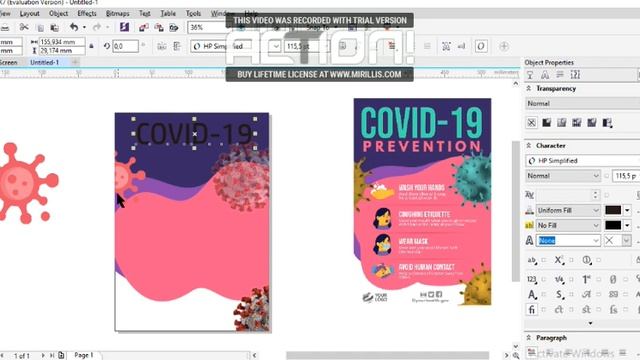Click the fractions 1/4 icon
640x360 pixels.
(559, 280)
